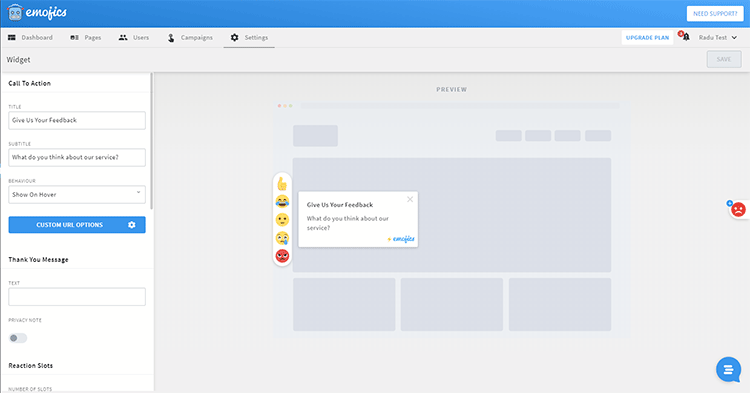Click the Need Support button
This screenshot has width=750, height=393.
715,13
